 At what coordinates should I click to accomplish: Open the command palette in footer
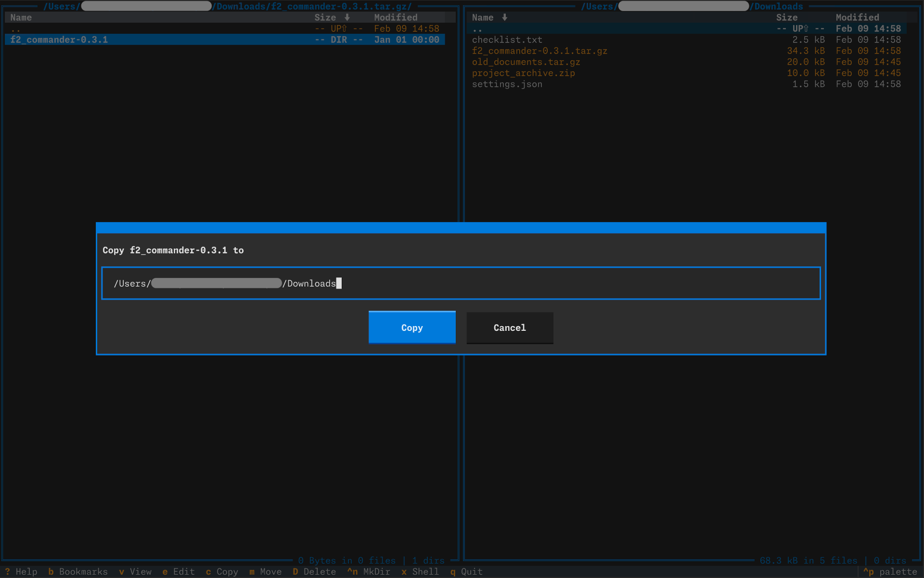(x=890, y=572)
